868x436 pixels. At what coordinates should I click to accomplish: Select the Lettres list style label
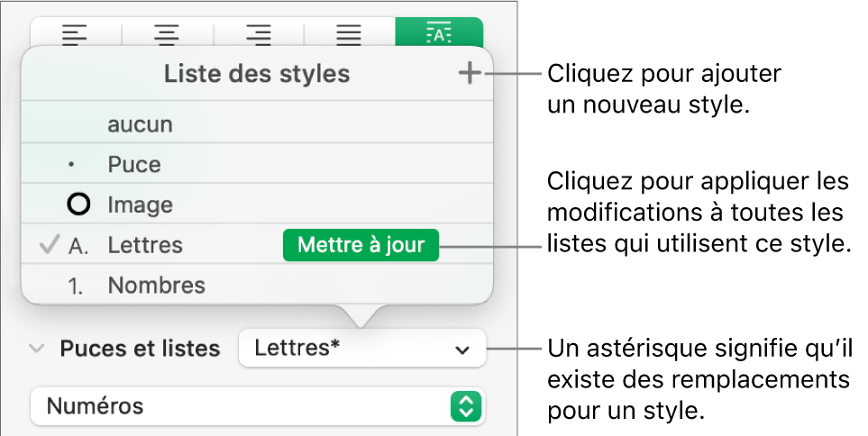(144, 245)
